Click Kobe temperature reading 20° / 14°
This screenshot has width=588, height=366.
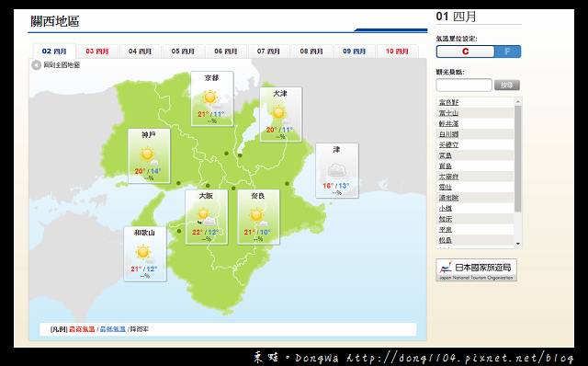click(x=148, y=171)
